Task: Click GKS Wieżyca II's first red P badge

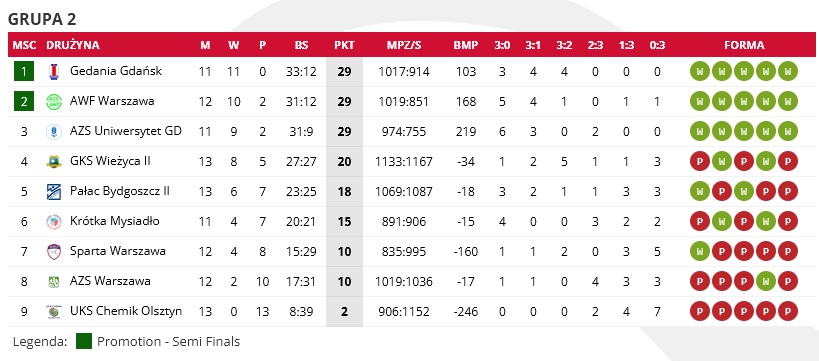Action: coord(699,161)
